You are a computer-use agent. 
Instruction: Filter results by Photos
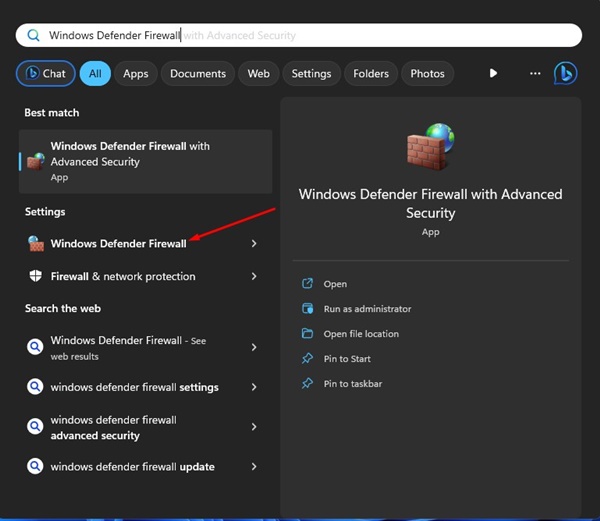coord(427,73)
